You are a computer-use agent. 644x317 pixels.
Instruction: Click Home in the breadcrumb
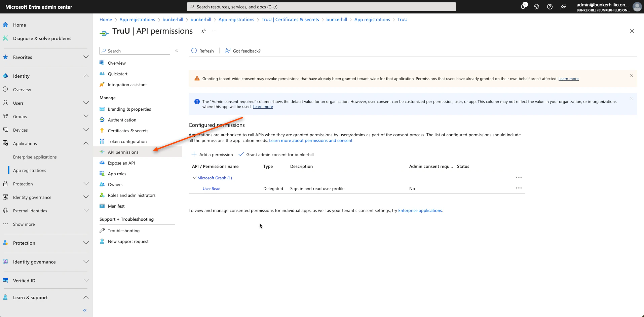pyautogui.click(x=106, y=20)
